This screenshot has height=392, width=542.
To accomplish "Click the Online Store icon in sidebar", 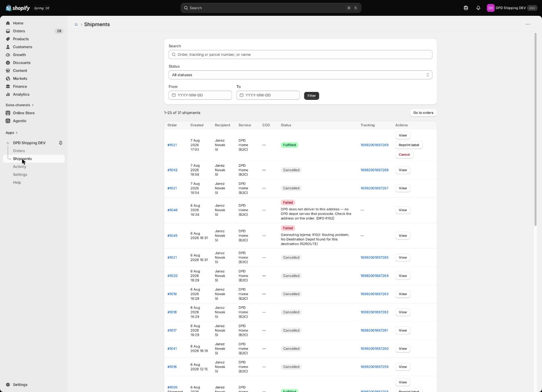I will click(8, 113).
